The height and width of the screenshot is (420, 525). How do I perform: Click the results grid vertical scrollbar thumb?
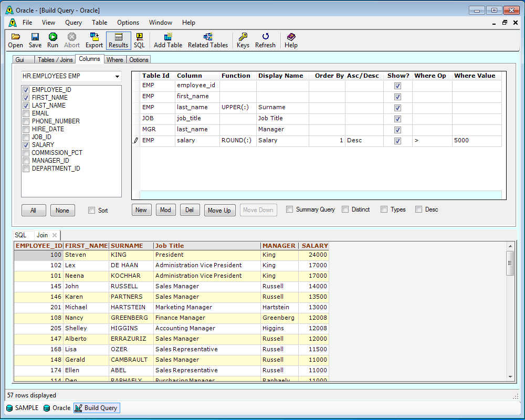(510, 262)
